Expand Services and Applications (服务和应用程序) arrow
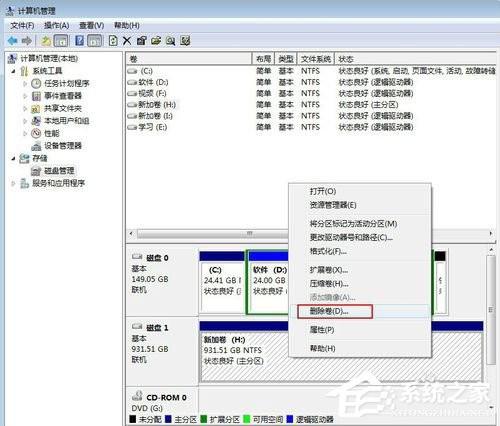This screenshot has height=426, width=500. [14, 183]
